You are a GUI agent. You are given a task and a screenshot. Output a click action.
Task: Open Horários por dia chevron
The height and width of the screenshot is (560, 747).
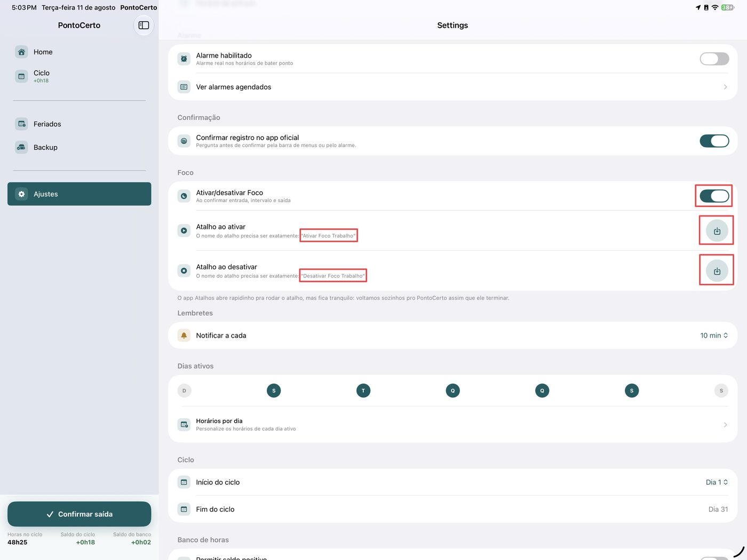click(725, 425)
